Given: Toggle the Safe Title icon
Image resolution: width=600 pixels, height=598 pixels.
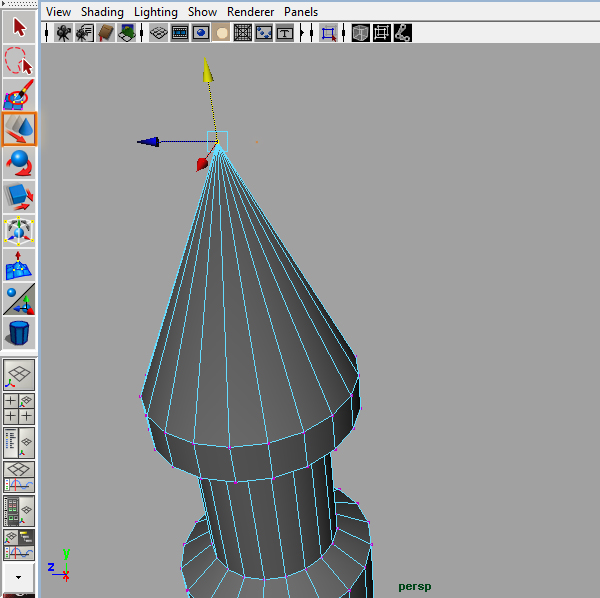Looking at the screenshot, I should click(x=285, y=33).
